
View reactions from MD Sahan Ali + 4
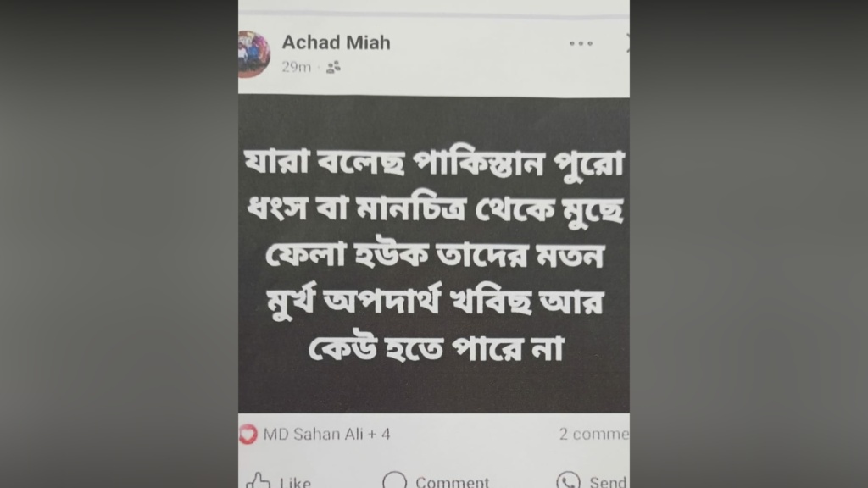coord(326,434)
